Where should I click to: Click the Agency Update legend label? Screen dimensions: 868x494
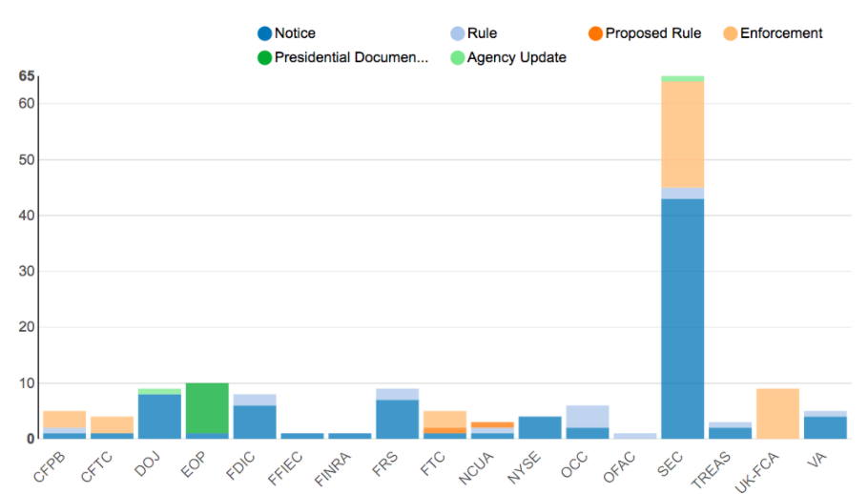[x=516, y=57]
